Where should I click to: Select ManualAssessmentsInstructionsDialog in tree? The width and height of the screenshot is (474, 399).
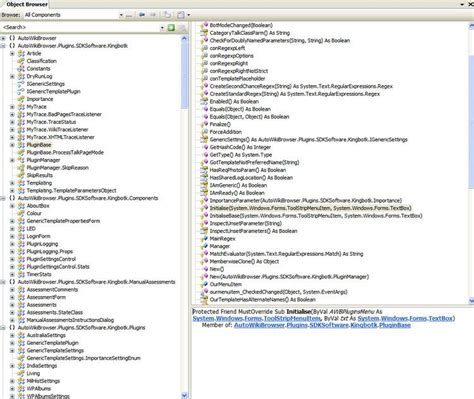pos(70,320)
